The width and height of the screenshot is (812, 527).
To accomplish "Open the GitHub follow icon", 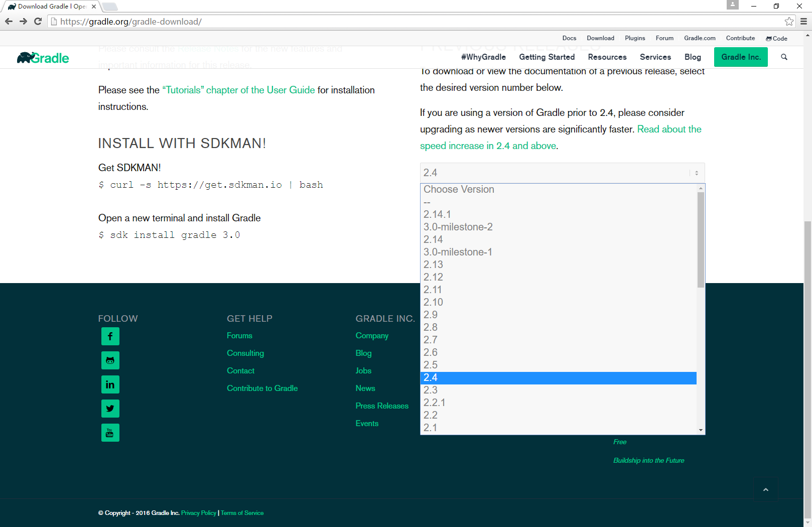I will pyautogui.click(x=110, y=360).
